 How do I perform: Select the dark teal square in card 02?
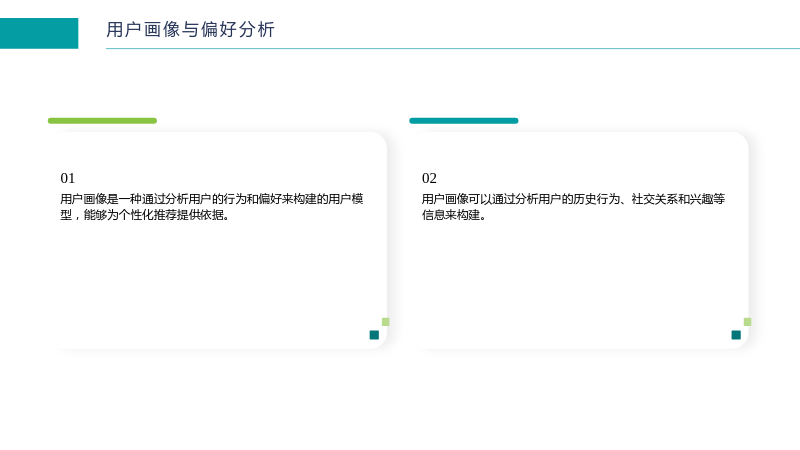[736, 335]
